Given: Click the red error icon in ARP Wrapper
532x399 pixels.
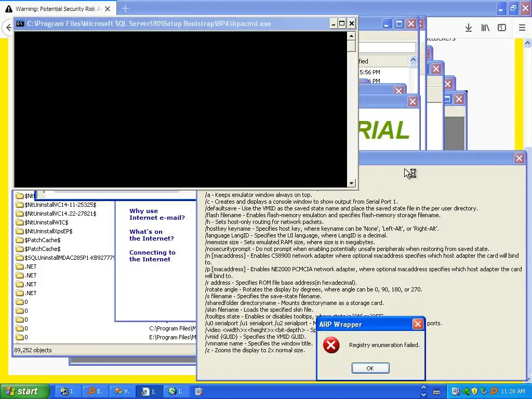Looking at the screenshot, I should click(x=331, y=345).
